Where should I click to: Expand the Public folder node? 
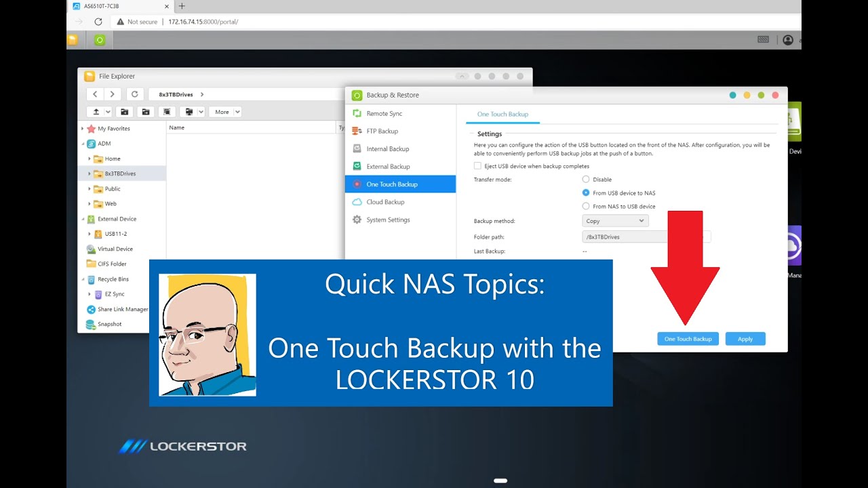[x=89, y=189]
